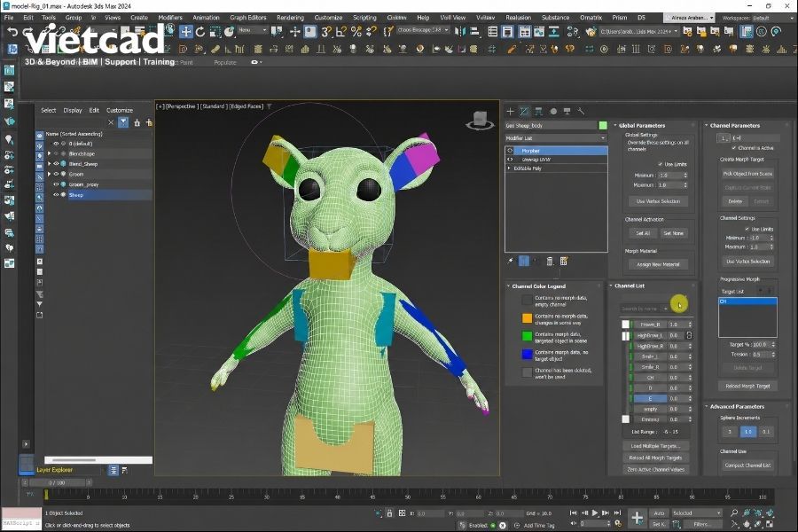
Task: Click the green object color swatch
Action: click(x=603, y=125)
